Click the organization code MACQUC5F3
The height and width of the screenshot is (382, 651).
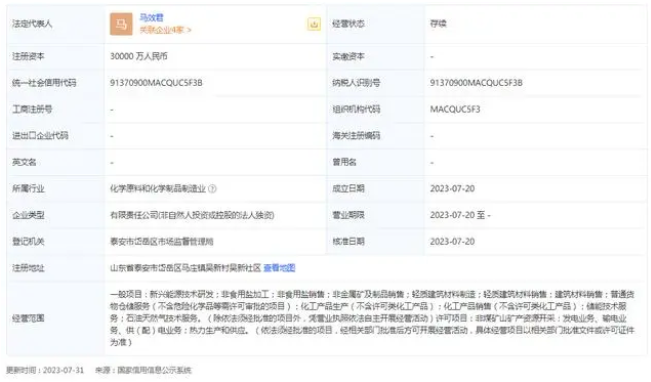455,109
